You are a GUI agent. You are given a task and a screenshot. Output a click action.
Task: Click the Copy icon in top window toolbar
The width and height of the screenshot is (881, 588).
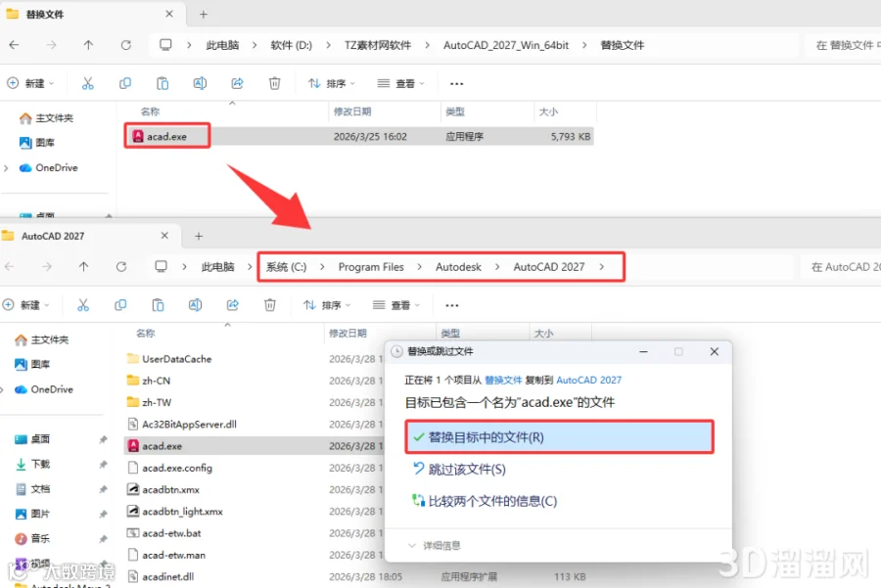coord(125,84)
